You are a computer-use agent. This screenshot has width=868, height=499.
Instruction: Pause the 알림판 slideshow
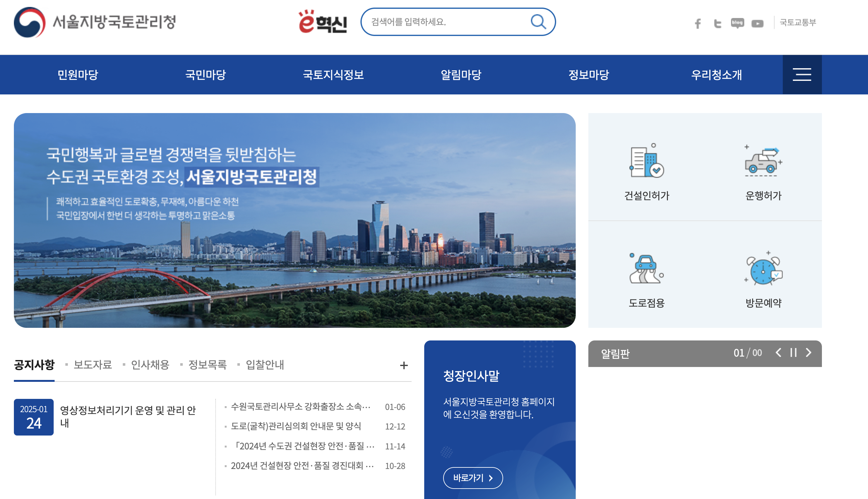[x=794, y=353]
